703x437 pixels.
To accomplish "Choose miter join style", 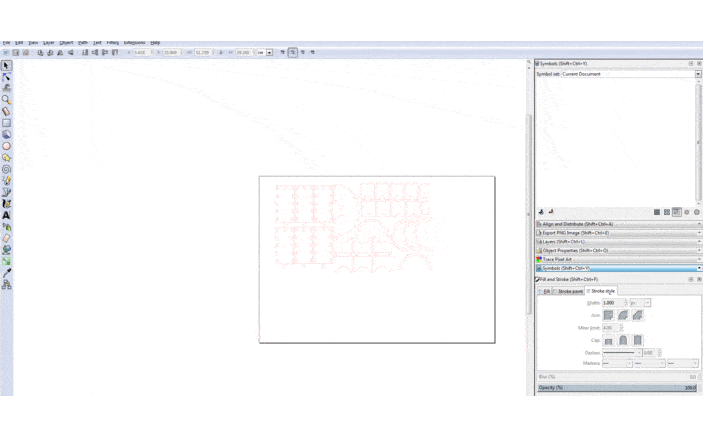I will [608, 315].
